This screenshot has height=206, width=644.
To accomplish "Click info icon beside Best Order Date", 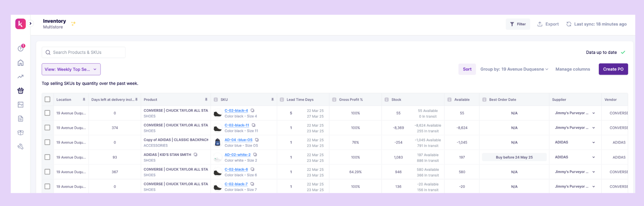I will [x=484, y=100].
